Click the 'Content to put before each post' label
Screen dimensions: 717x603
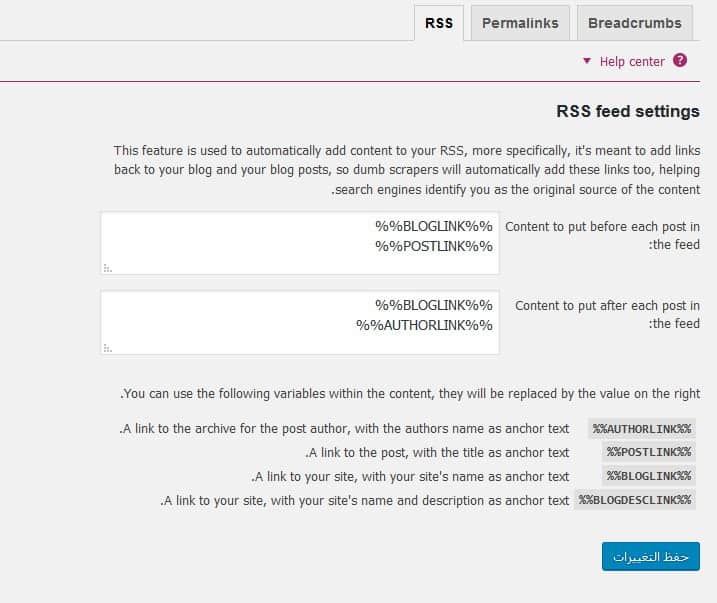pos(602,235)
